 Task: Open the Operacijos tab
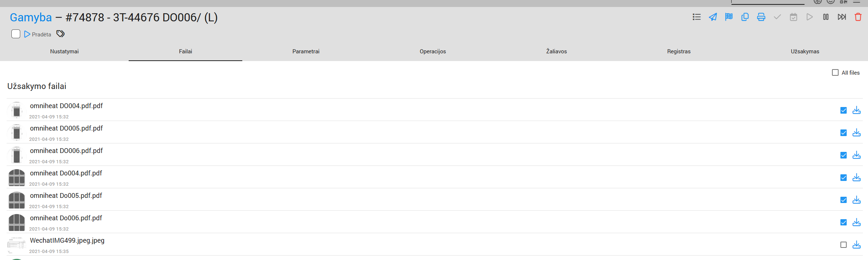433,51
